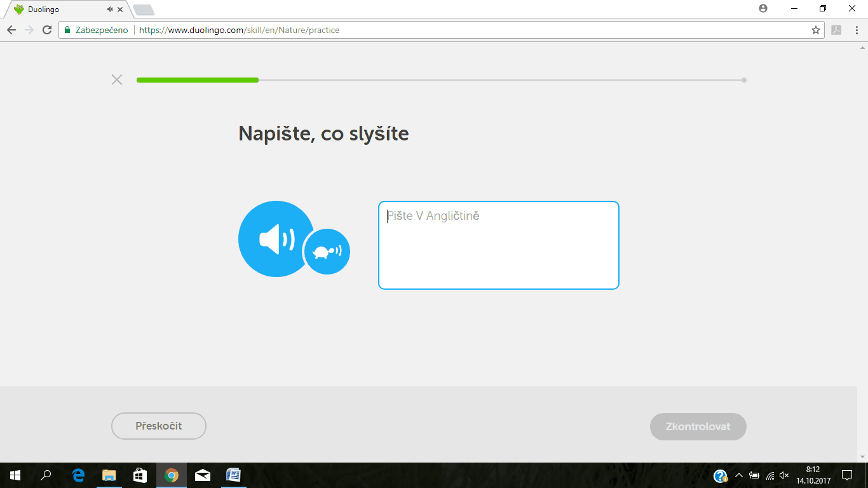The width and height of the screenshot is (868, 488).
Task: Bookmark the page with the star icon
Action: tap(816, 30)
